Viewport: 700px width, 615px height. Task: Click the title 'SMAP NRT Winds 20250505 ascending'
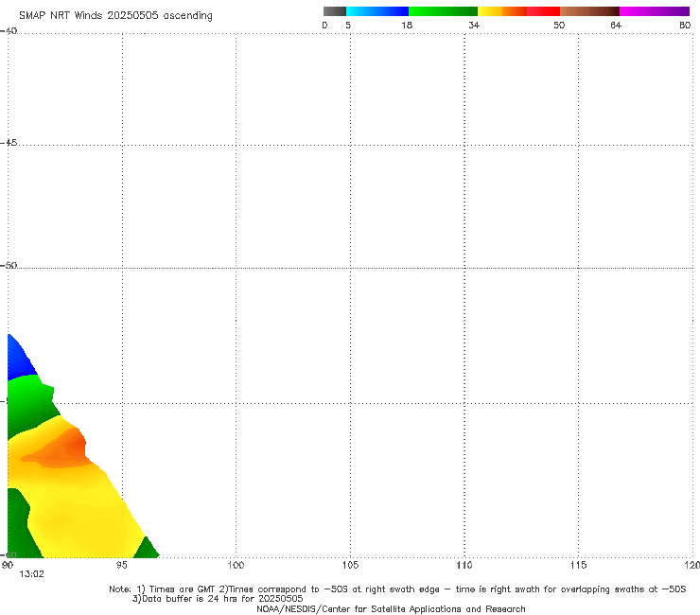(115, 16)
